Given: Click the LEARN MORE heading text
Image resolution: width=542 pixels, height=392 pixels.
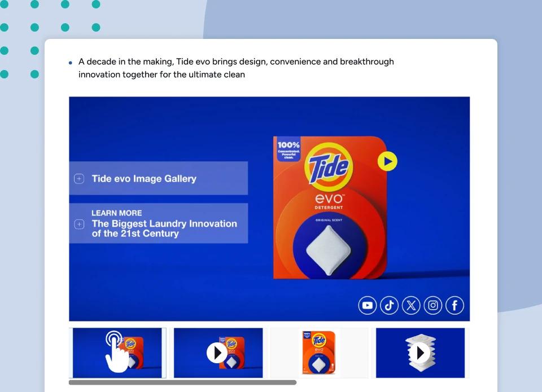Looking at the screenshot, I should point(117,213).
